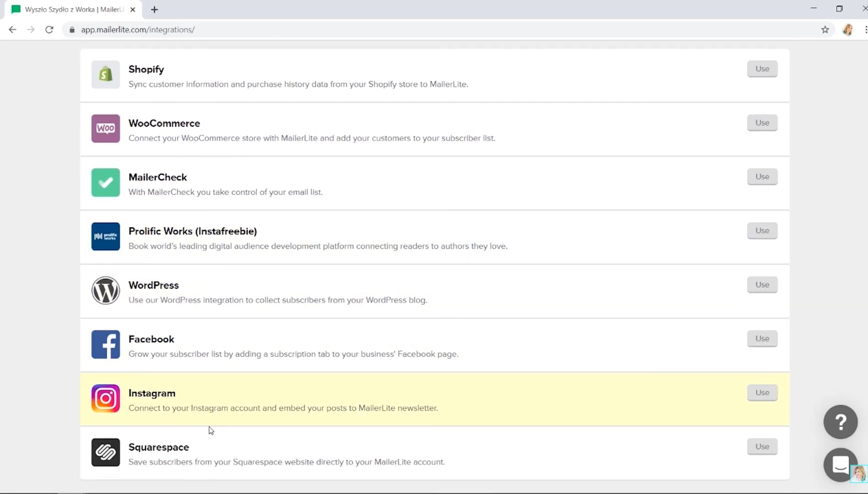Click the 'Use our WordPress integration' description
Screen dimensions: 868x494
point(278,300)
